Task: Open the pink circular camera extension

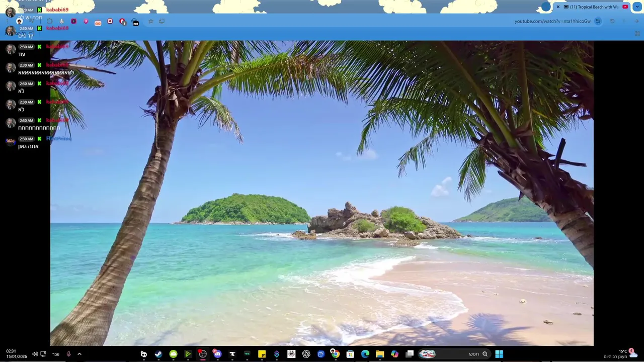Action: pos(73,21)
